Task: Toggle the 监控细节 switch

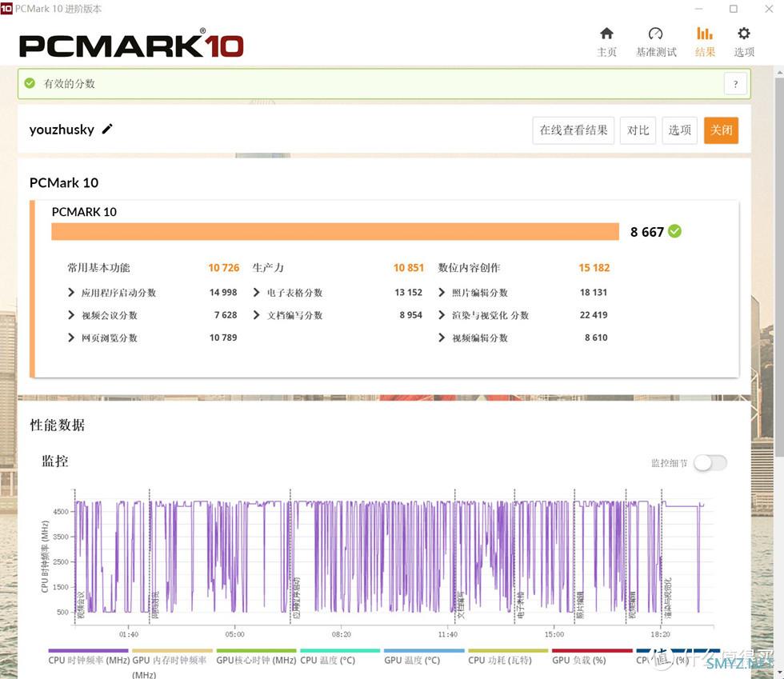Action: pyautogui.click(x=710, y=462)
